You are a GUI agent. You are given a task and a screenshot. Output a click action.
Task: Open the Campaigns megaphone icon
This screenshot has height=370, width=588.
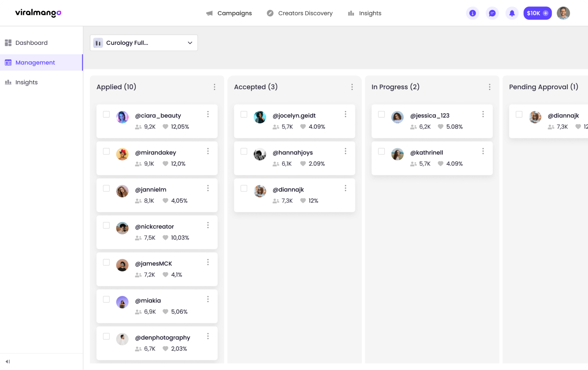(209, 13)
